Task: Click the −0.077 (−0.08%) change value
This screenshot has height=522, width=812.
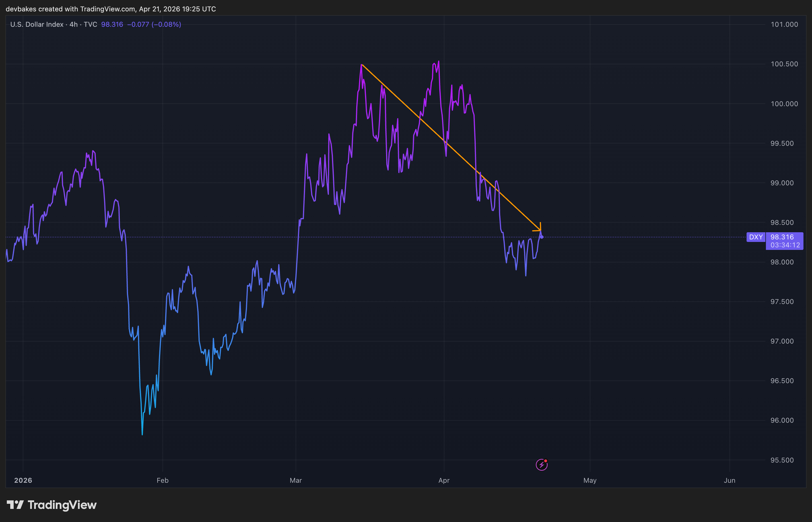Action: (154, 24)
